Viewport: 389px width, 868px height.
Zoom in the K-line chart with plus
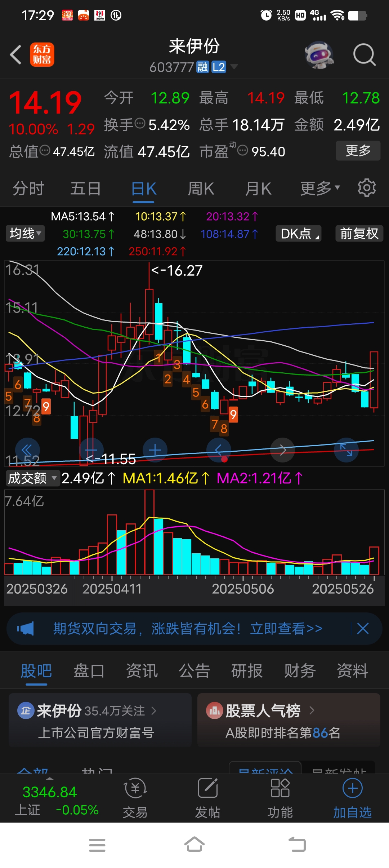pos(155,450)
